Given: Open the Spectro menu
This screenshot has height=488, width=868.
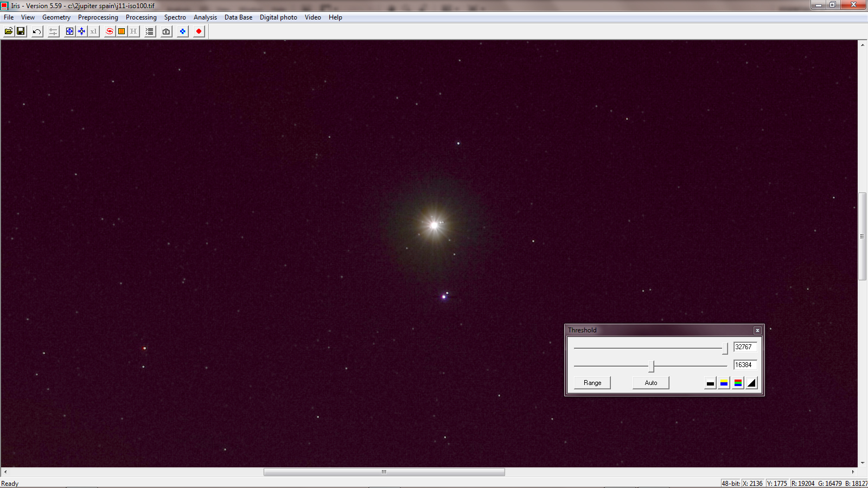Looking at the screenshot, I should point(175,17).
